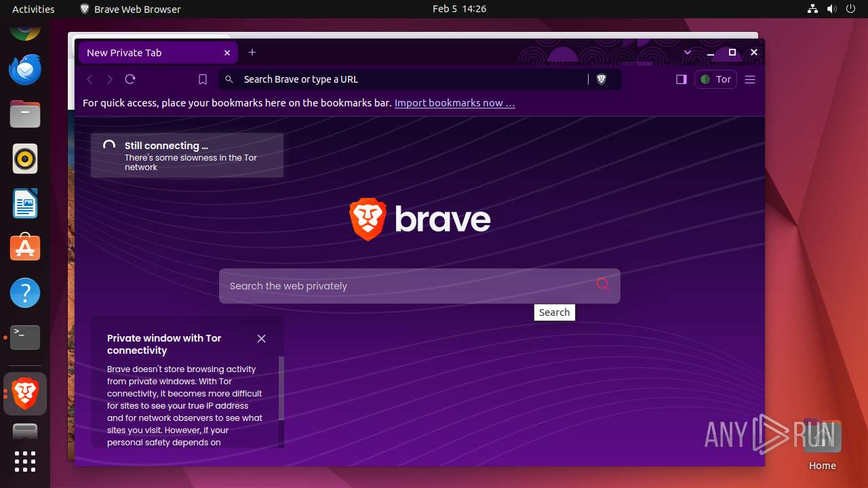Screen dimensions: 868x488
Task: Open the Tor connection status button
Action: 715,79
